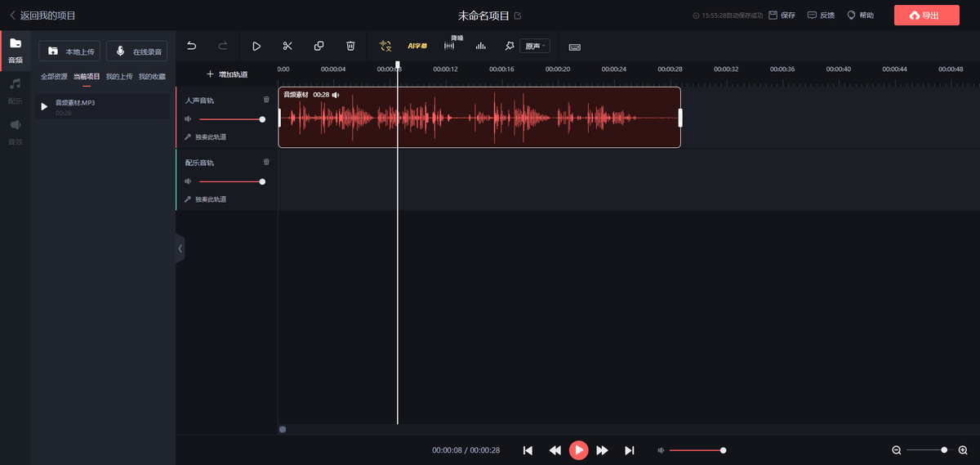This screenshot has width=980, height=465.
Task: Click the undo arrow in toolbar
Action: click(192, 47)
